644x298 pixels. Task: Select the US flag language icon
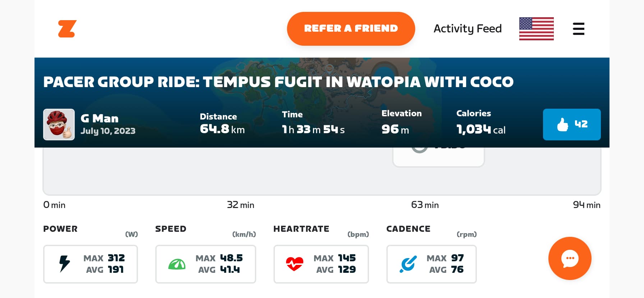tap(537, 29)
